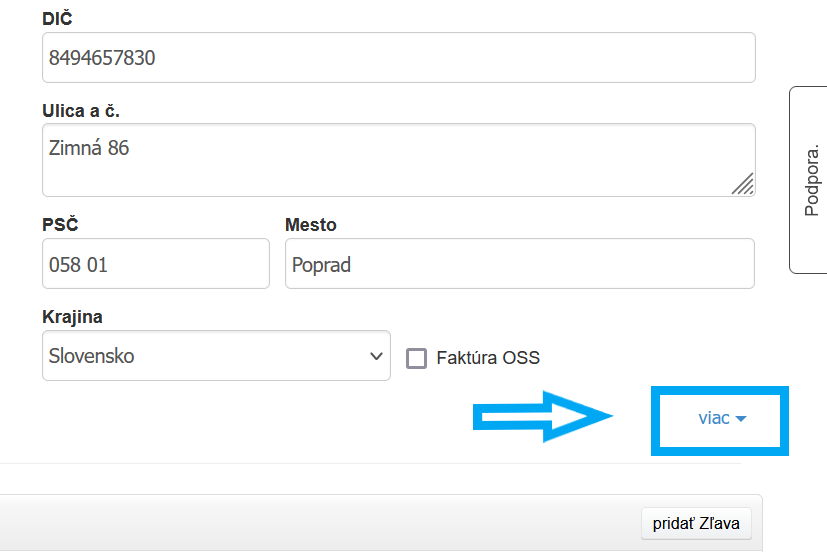Viewport: 827px width, 552px height.
Task: Click the street textarea resize handle
Action: click(x=742, y=183)
